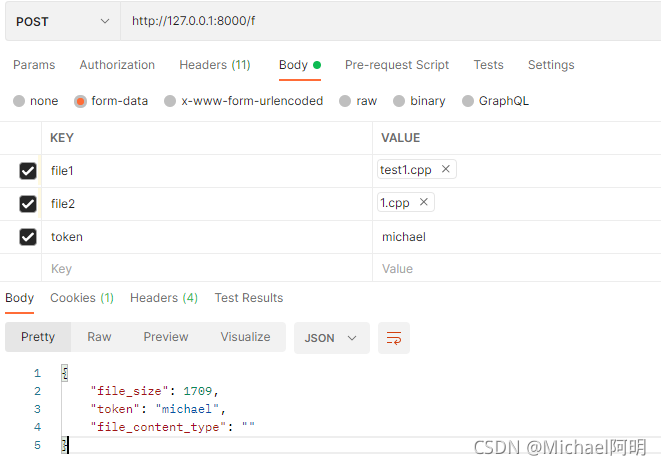Open the Settings tab
The height and width of the screenshot is (465, 661).
pyautogui.click(x=551, y=65)
